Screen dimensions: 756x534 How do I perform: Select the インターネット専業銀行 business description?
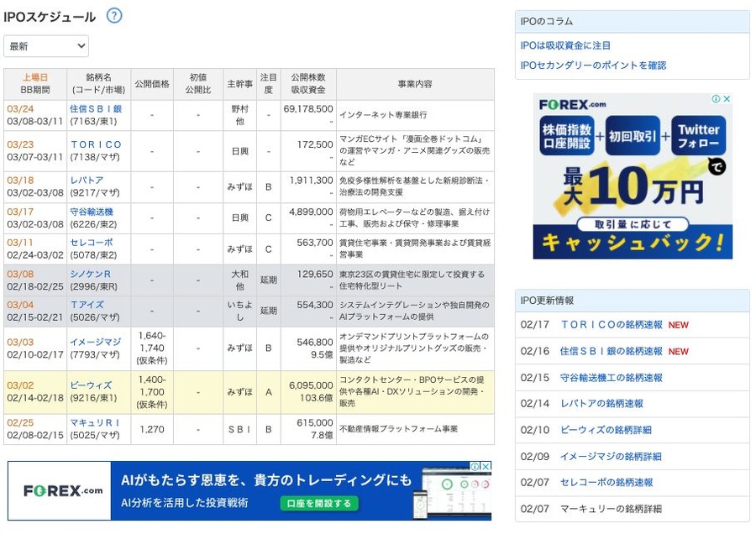pyautogui.click(x=383, y=115)
